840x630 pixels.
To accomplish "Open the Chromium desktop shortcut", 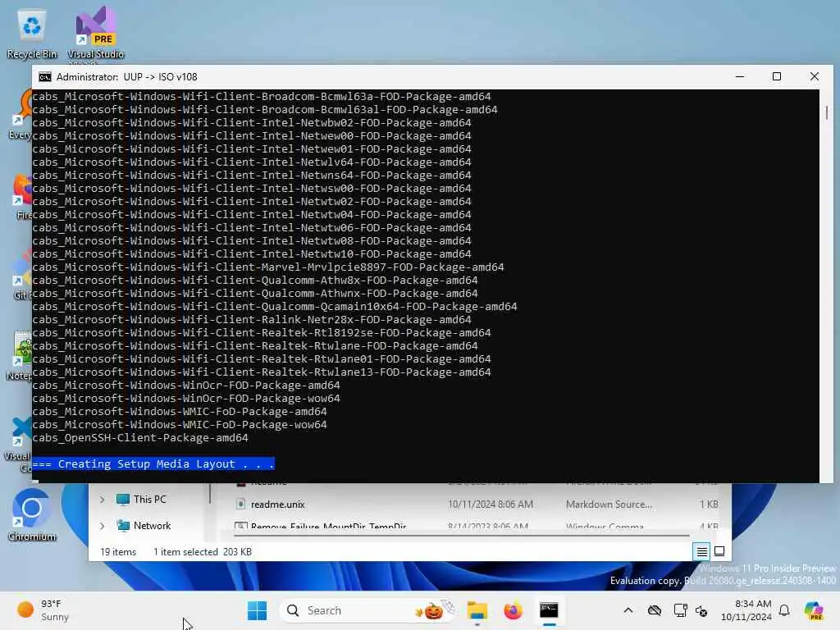I will point(32,515).
